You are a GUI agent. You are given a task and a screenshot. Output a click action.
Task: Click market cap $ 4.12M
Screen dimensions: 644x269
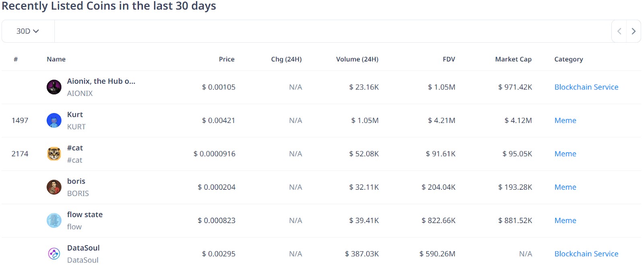(x=518, y=120)
